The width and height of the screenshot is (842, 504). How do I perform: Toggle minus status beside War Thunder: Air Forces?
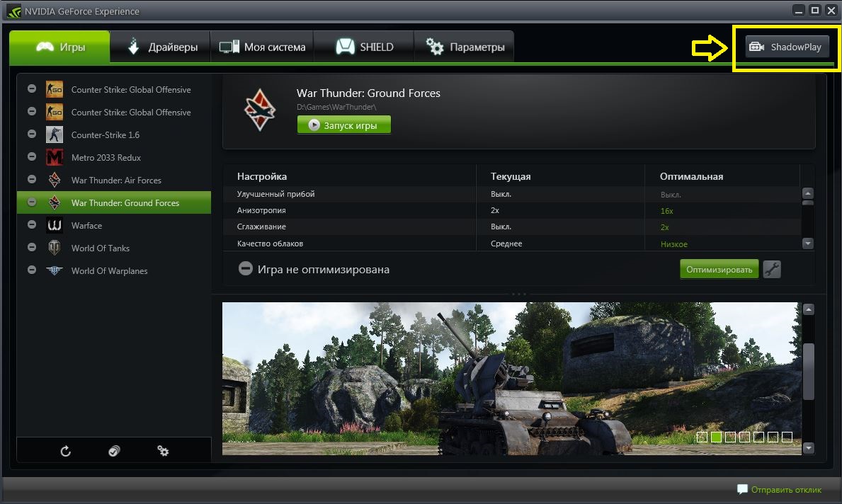32,179
